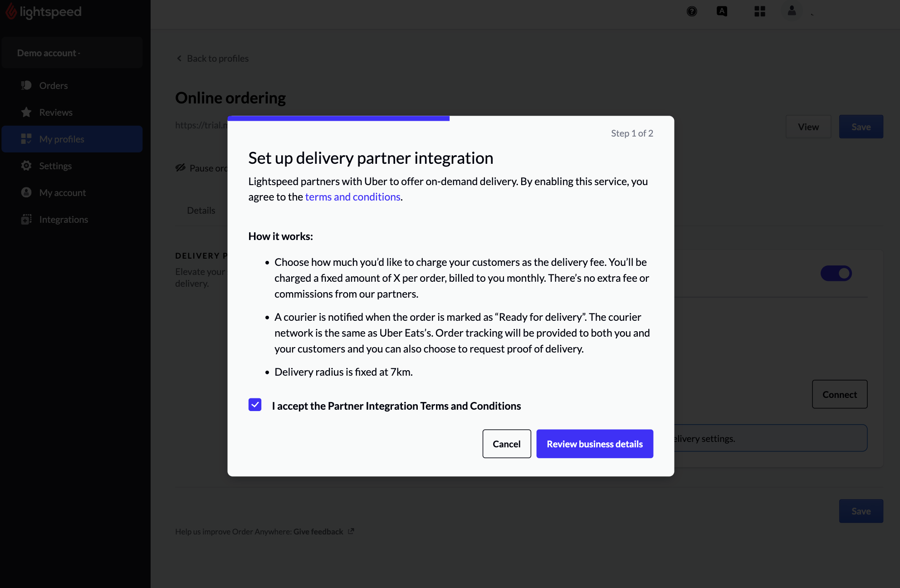Screen dimensions: 900x588
Task: Click the Help question mark icon
Action: click(x=692, y=12)
